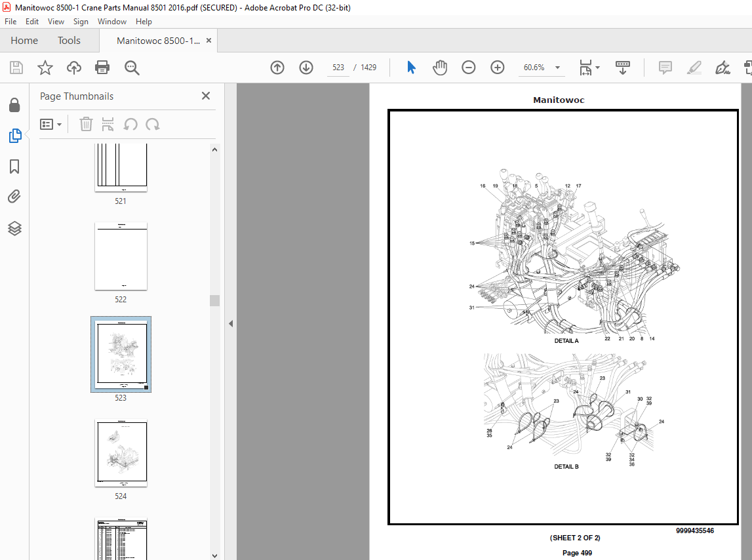Click the thumbnail scrollbar up arrow
Viewport: 752px width, 560px height.
(215, 150)
